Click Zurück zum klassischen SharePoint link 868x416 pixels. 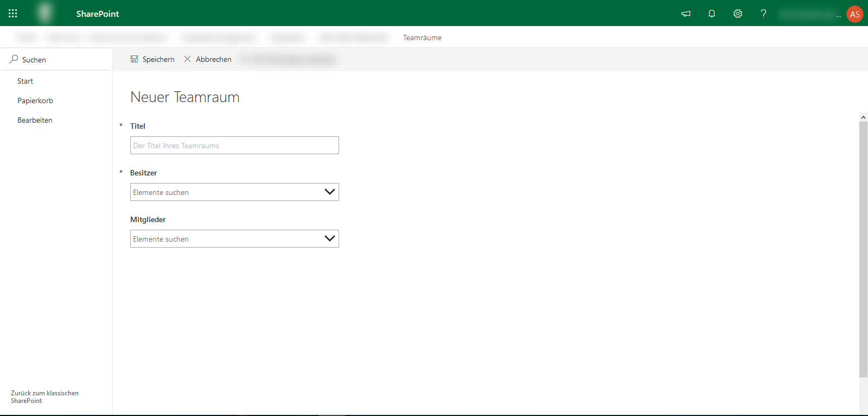click(x=44, y=397)
